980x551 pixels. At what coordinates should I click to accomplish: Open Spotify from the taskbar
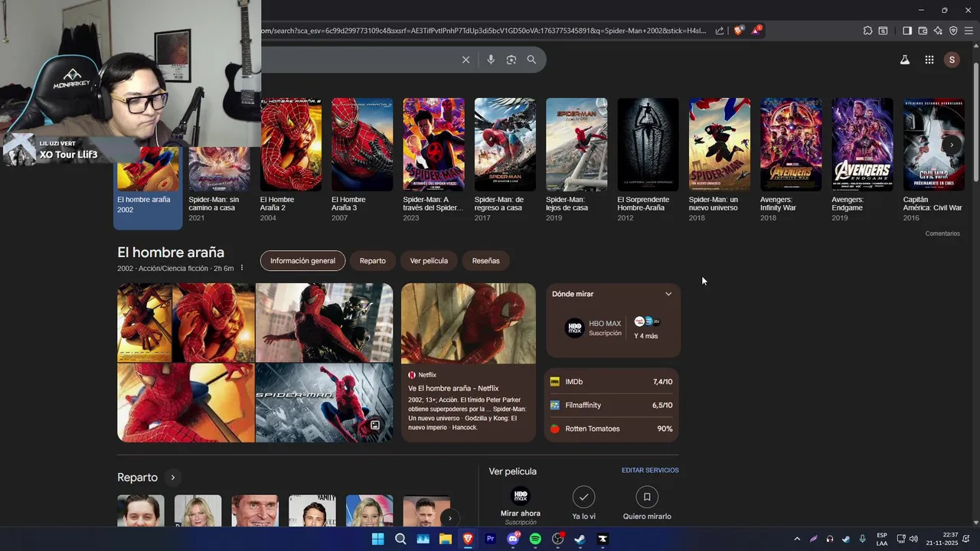click(535, 539)
